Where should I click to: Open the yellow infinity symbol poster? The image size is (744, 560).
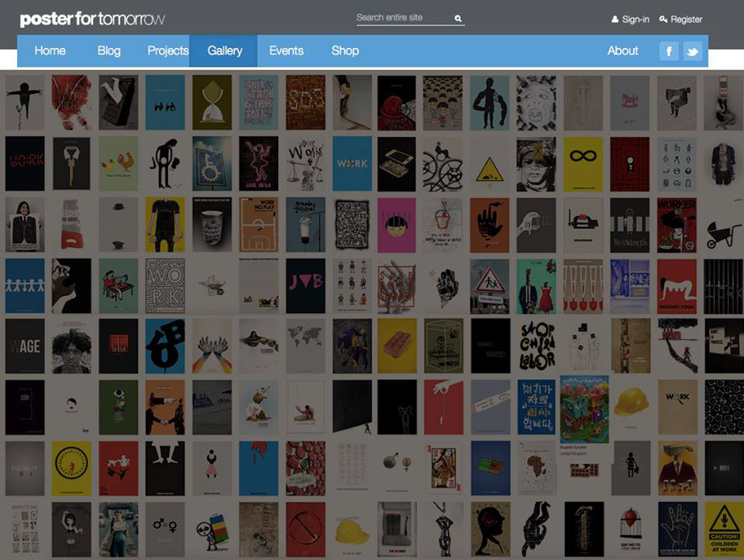583,163
